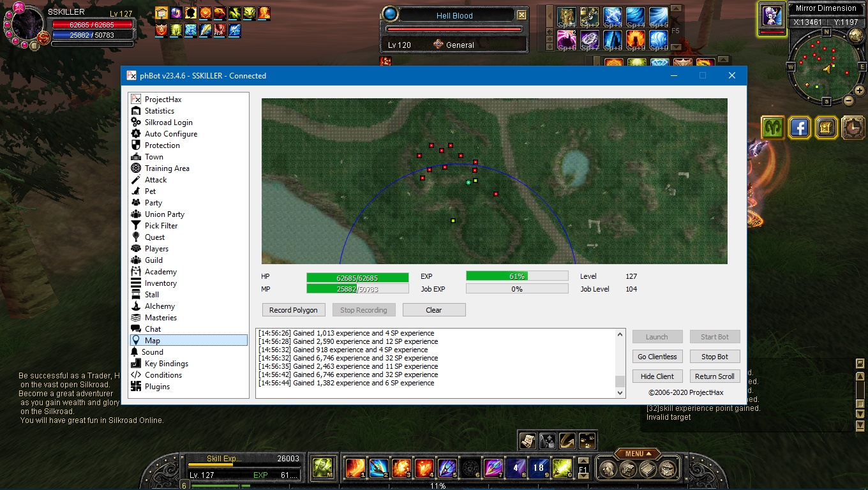Screen dimensions: 868x490
Task: Open the Inventory sidebar item
Action: pos(160,283)
